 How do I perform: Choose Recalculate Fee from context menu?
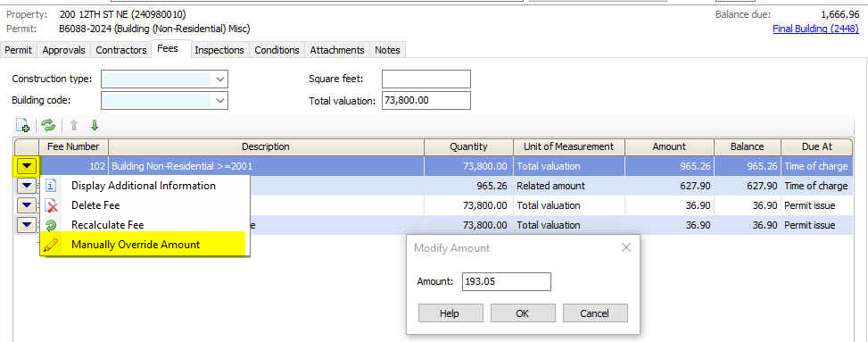[x=144, y=225]
